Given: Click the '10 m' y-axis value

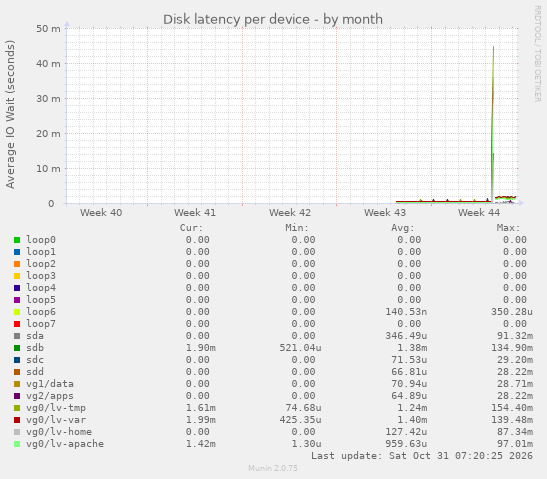Looking at the screenshot, I should pyautogui.click(x=48, y=169).
